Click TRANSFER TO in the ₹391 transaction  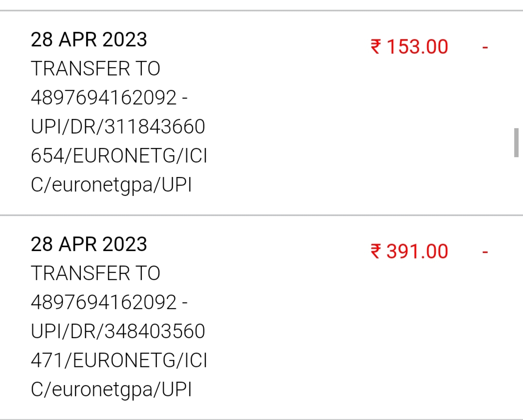[x=95, y=273]
